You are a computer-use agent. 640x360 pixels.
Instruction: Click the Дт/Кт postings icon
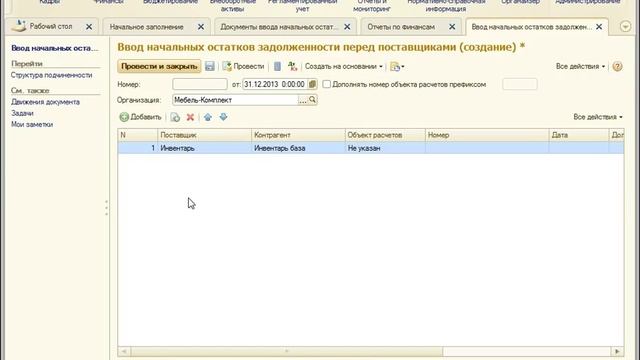tap(292, 66)
